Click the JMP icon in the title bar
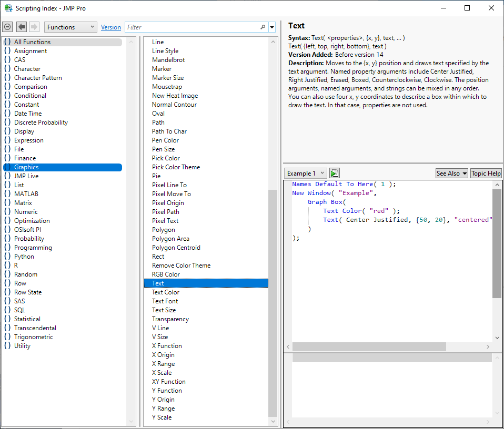This screenshot has height=429, width=504. (9, 8)
